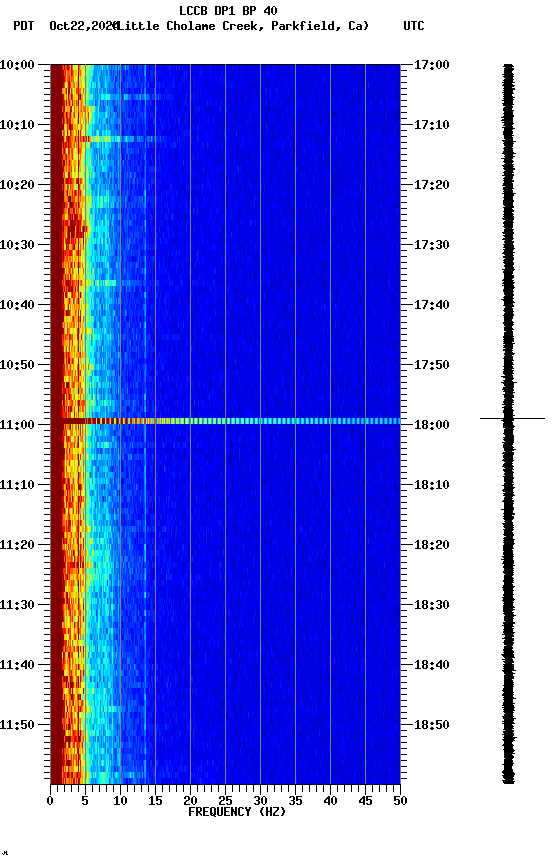Click the 'FREQUENCY (HZ)' axis title
Image resolution: width=552 pixels, height=864 pixels.
[x=237, y=812]
